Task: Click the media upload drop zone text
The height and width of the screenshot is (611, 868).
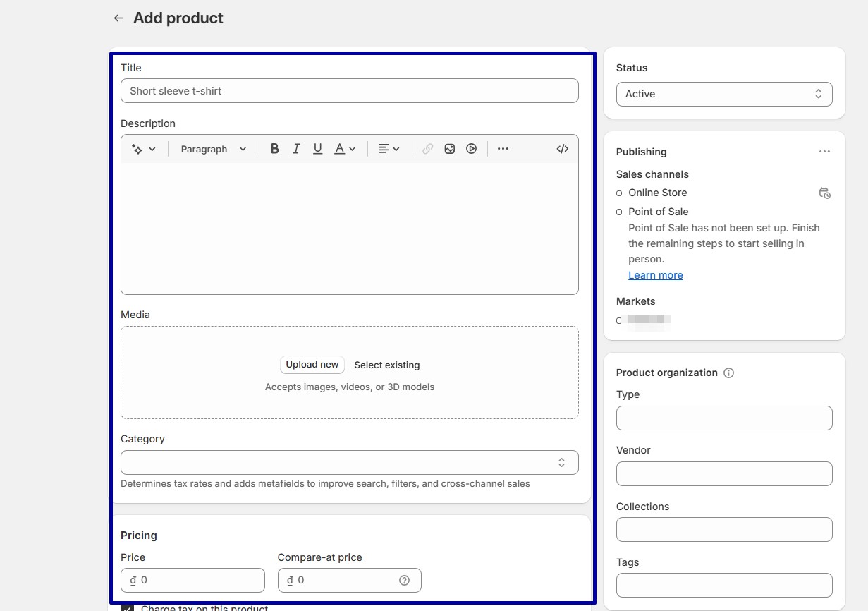Action: point(350,387)
